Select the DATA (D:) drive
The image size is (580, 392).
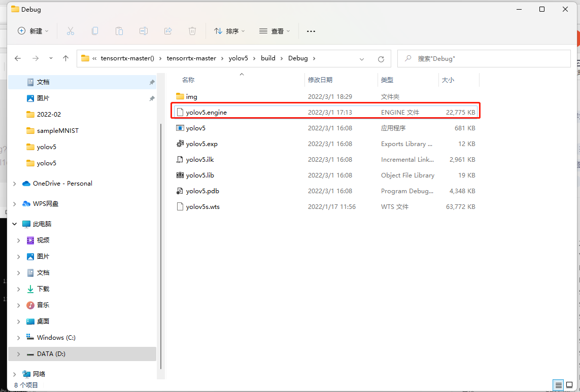[x=82, y=354]
